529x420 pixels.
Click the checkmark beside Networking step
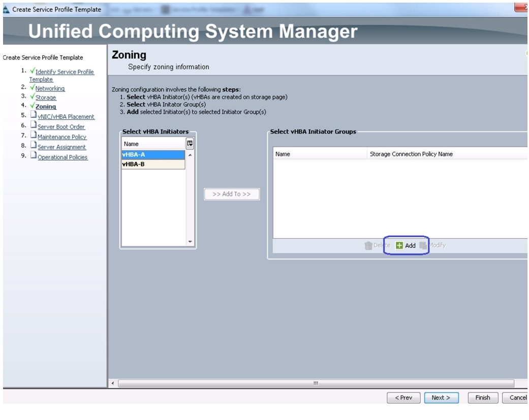coord(33,87)
